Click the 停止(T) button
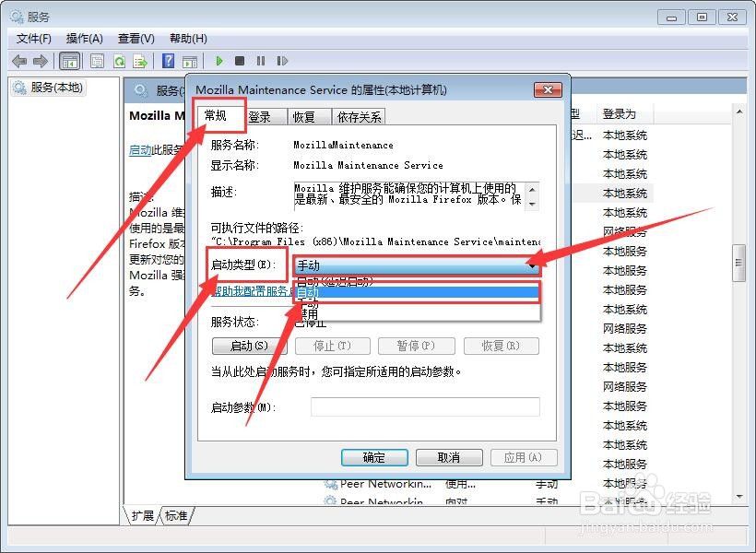The image size is (756, 553). click(333, 346)
